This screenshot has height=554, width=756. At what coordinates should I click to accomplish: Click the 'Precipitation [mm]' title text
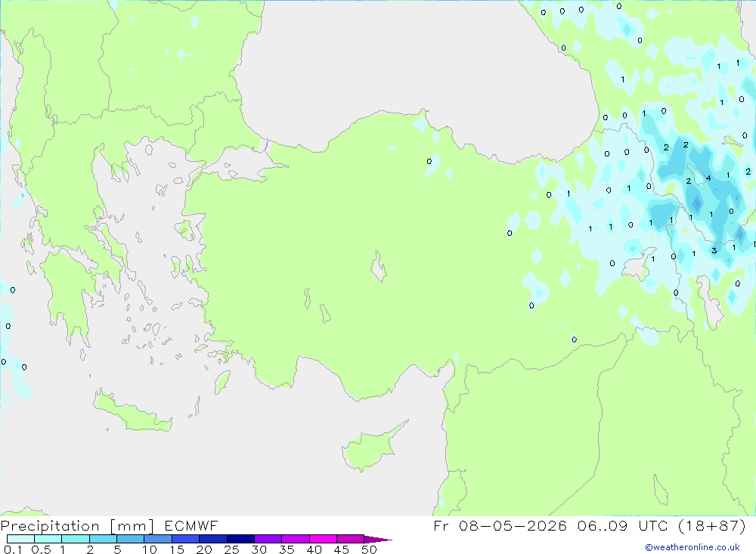point(77,525)
